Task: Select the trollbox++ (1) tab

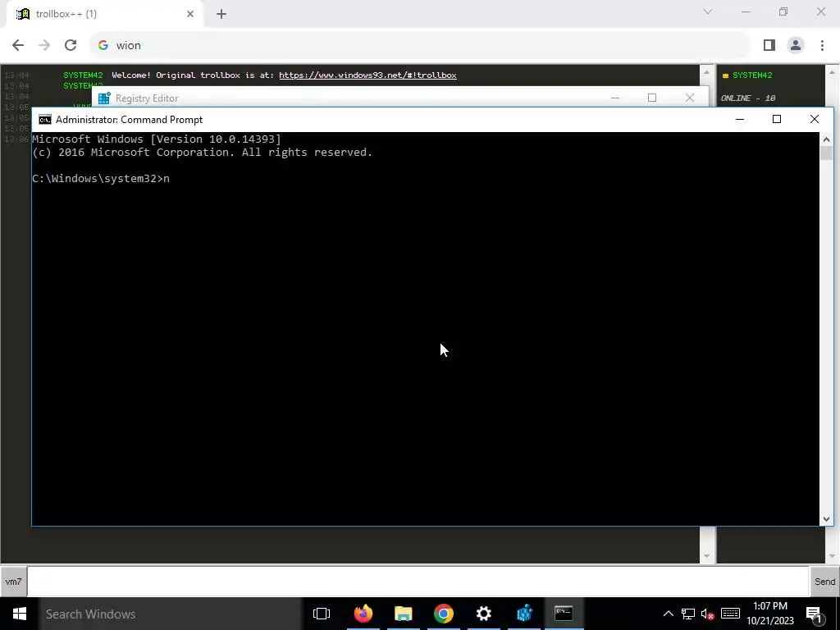Action: (x=104, y=14)
